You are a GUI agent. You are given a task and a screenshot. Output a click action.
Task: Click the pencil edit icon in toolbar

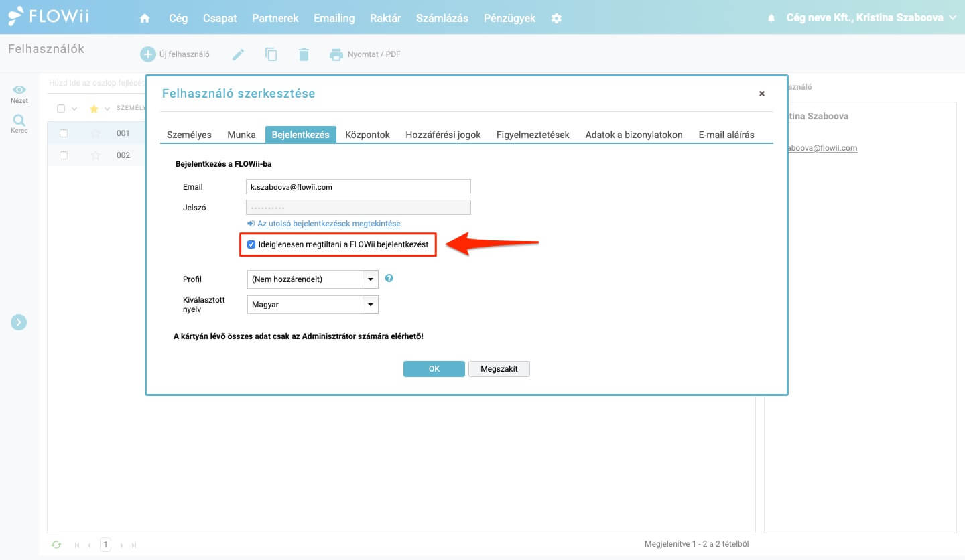point(238,55)
